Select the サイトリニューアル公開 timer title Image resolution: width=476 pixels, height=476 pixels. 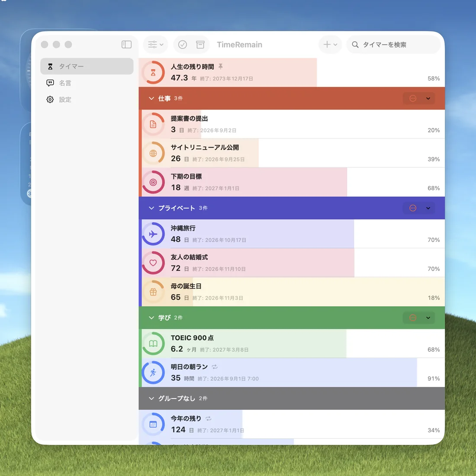[205, 148]
